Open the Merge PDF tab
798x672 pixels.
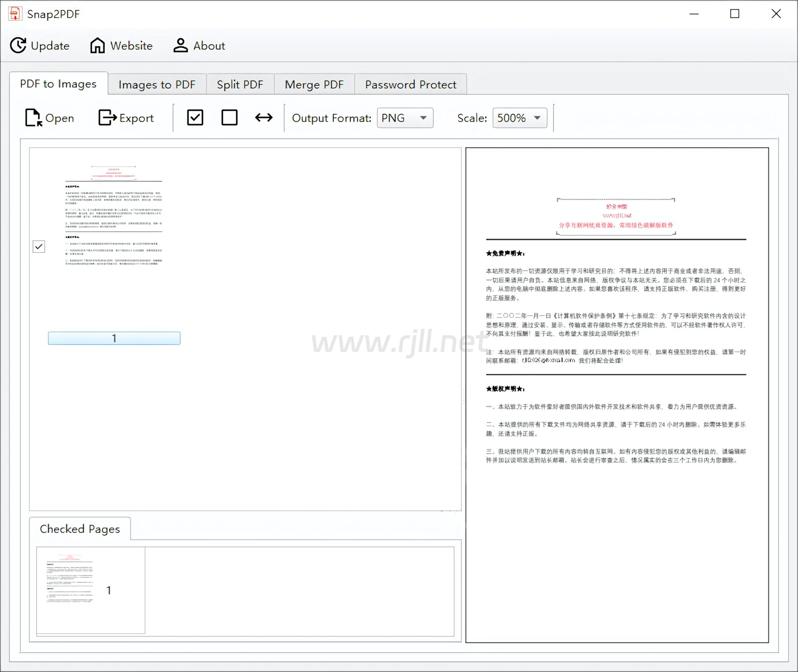pos(314,84)
